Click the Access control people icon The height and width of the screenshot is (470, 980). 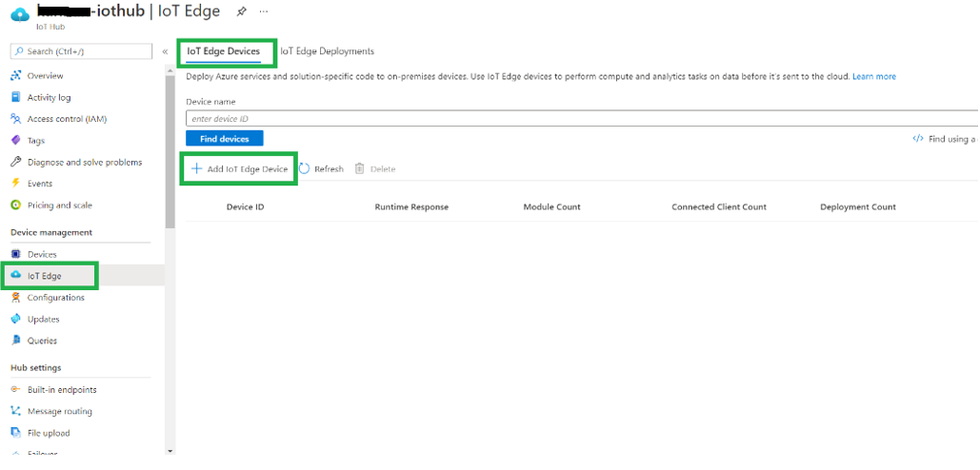pyautogui.click(x=16, y=119)
